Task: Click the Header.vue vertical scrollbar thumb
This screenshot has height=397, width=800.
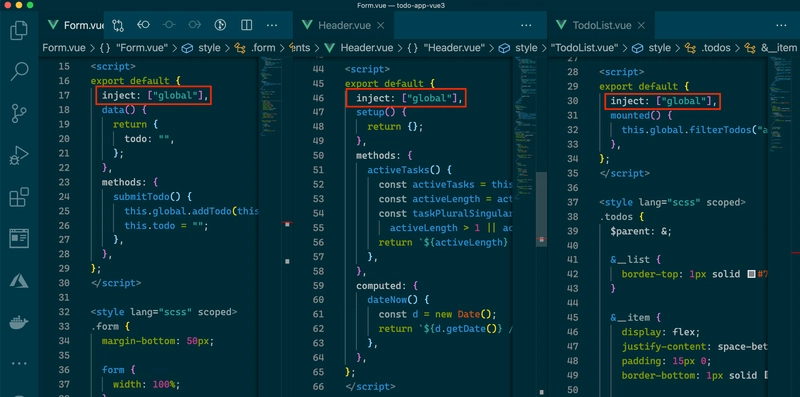Action: tap(541, 209)
